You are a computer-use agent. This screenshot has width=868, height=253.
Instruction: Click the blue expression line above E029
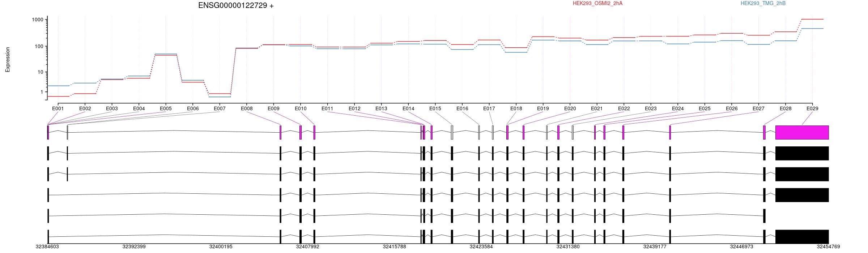point(812,29)
